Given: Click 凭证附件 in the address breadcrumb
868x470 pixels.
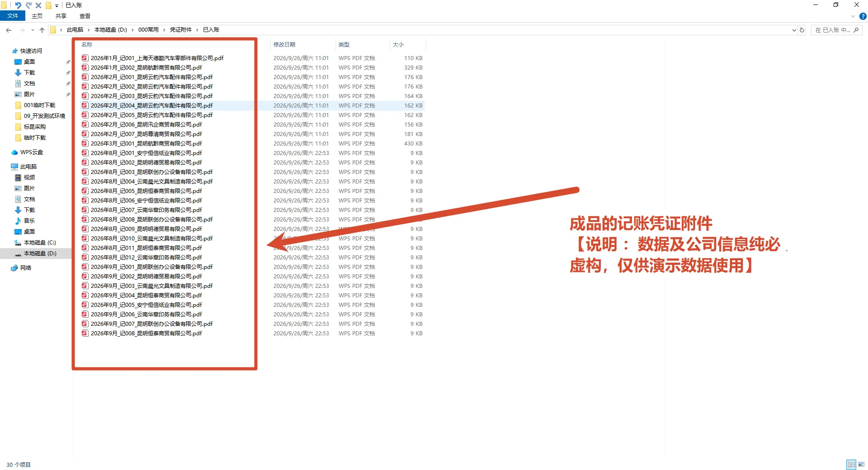Looking at the screenshot, I should tap(181, 30).
